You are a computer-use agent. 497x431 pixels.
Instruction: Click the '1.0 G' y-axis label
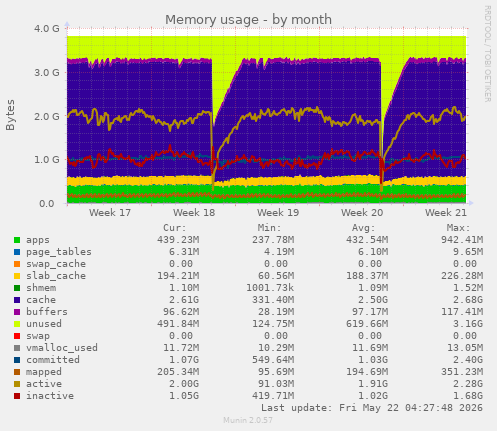point(47,160)
